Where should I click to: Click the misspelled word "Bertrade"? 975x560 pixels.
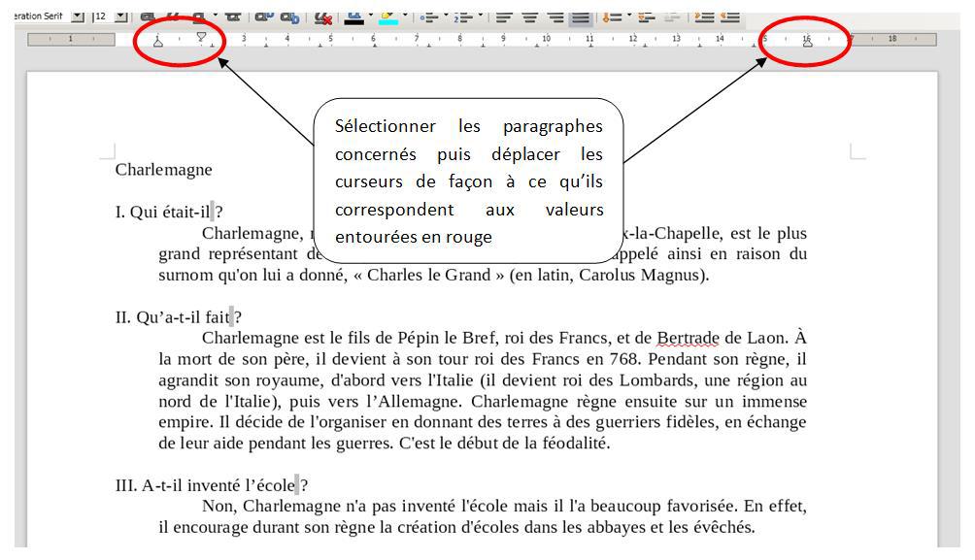tap(688, 339)
